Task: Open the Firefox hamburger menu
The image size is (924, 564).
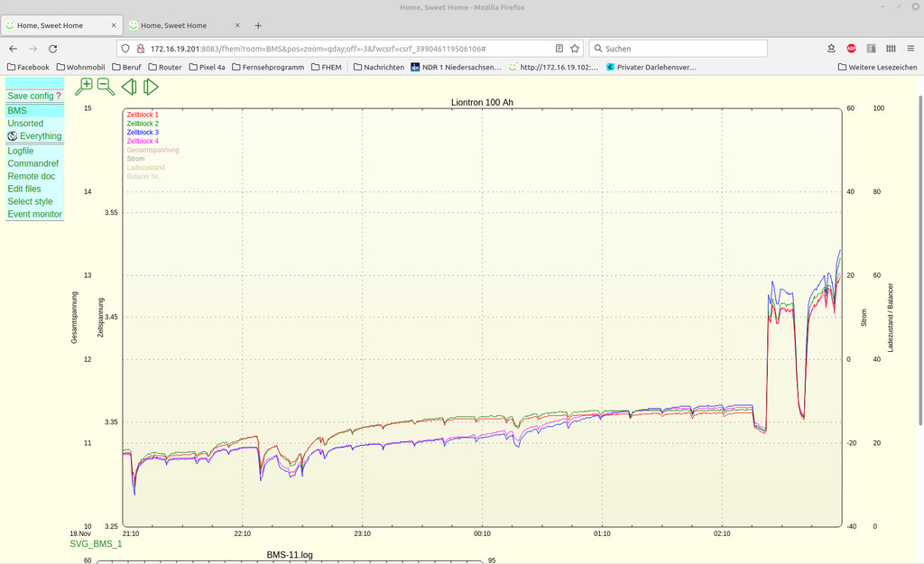Action: 910,49
